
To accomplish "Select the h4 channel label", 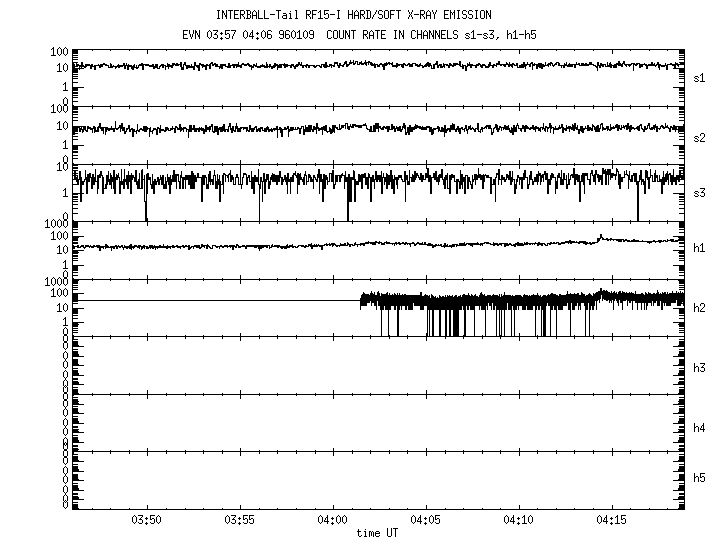I will click(700, 428).
